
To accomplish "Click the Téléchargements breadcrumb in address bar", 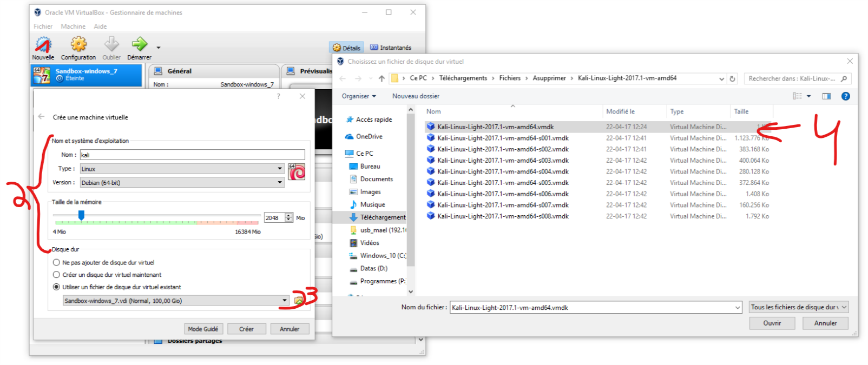I will (463, 78).
